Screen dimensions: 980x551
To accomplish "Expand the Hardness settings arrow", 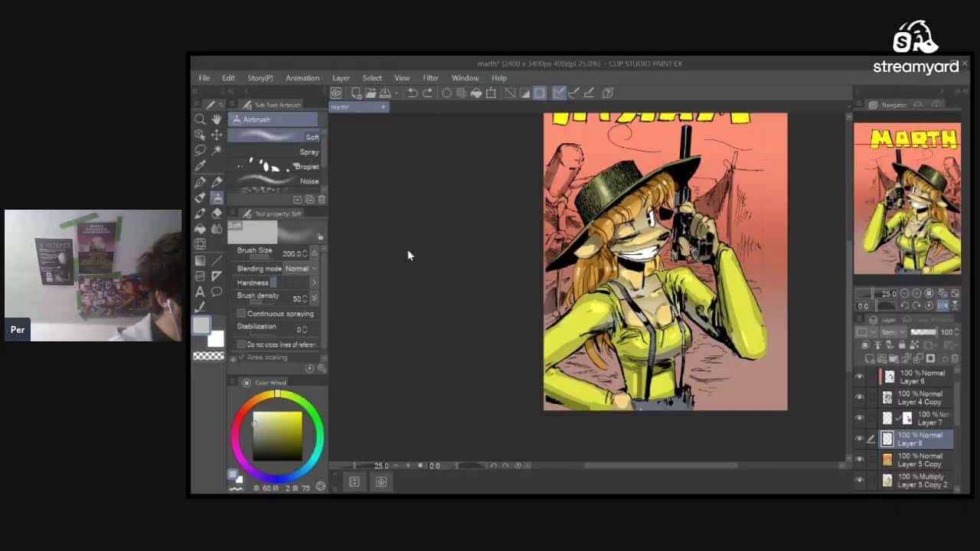I will (x=314, y=282).
